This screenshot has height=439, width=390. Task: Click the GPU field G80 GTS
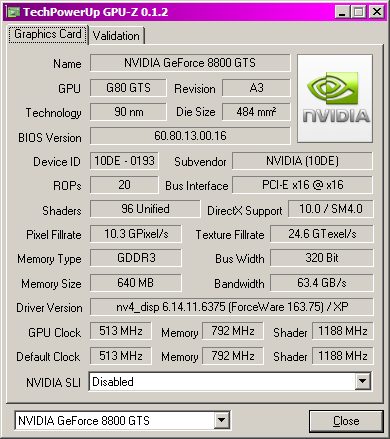pos(128,88)
